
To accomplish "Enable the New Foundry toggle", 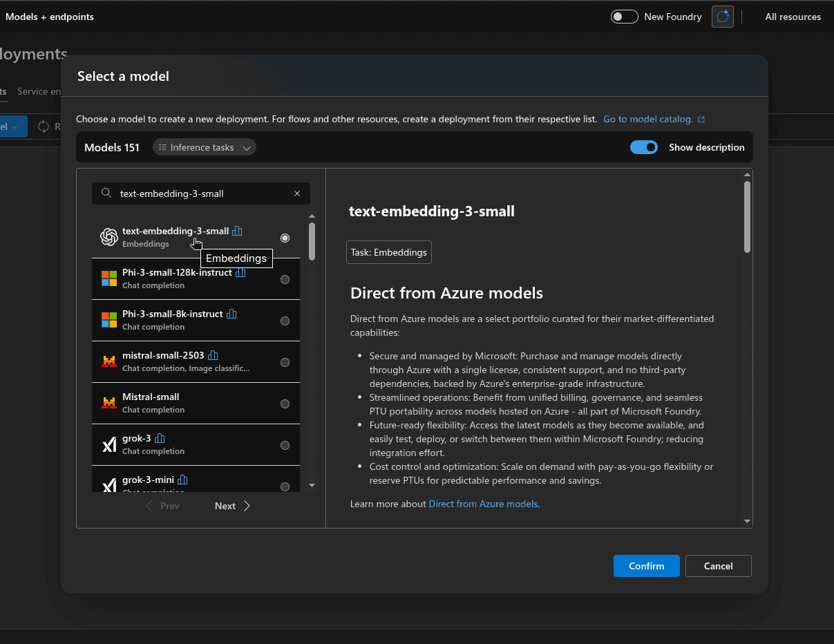I will pyautogui.click(x=624, y=16).
